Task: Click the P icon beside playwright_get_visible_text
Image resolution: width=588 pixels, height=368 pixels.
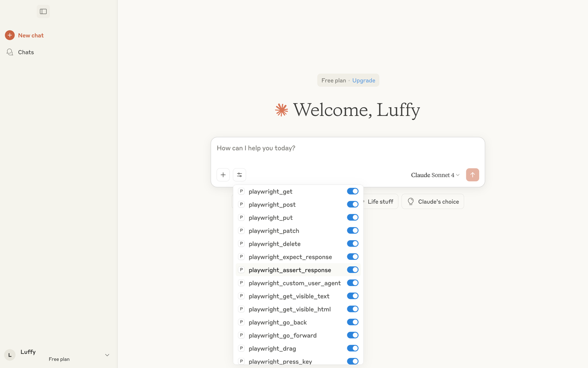Action: pyautogui.click(x=241, y=296)
